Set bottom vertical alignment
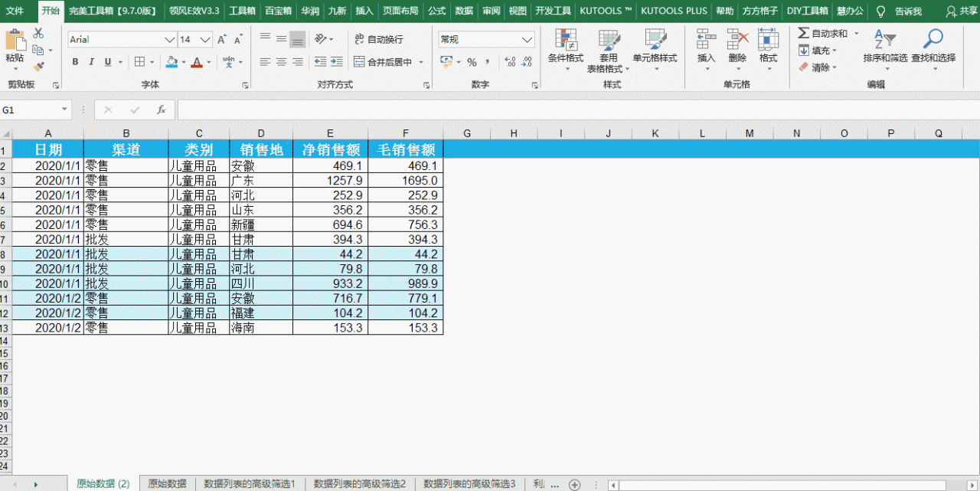The image size is (980, 491). pos(298,38)
